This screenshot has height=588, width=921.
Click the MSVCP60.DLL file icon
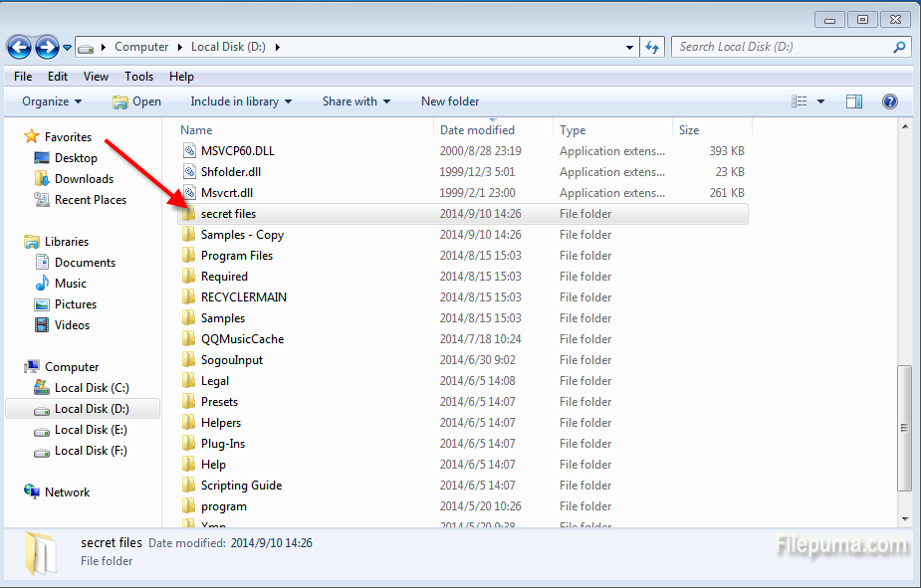[x=190, y=151]
